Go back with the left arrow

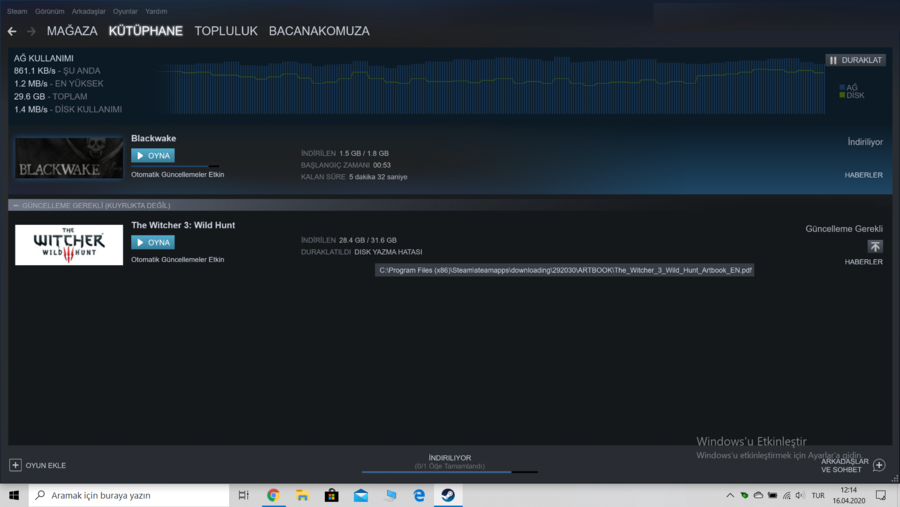(12, 32)
